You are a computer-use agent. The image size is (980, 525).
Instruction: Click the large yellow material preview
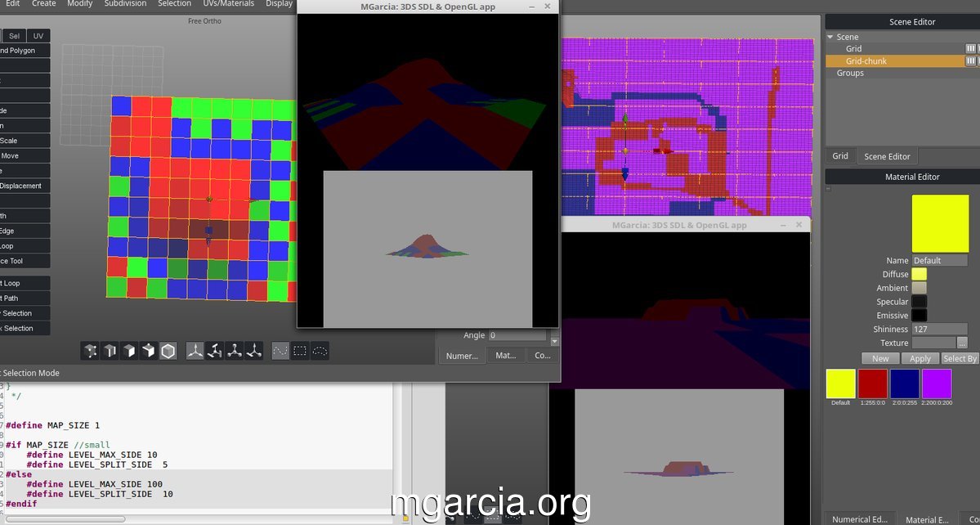(x=940, y=223)
